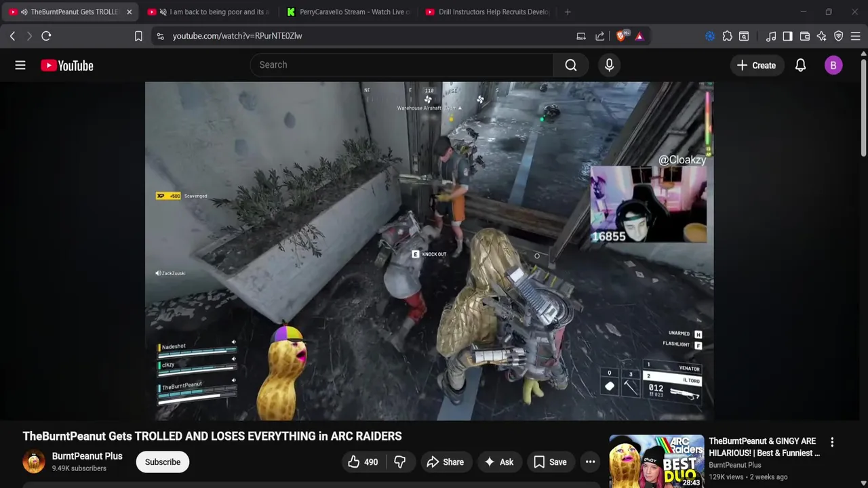The width and height of the screenshot is (868, 488).
Task: Search with your voice microphone
Action: point(609,65)
